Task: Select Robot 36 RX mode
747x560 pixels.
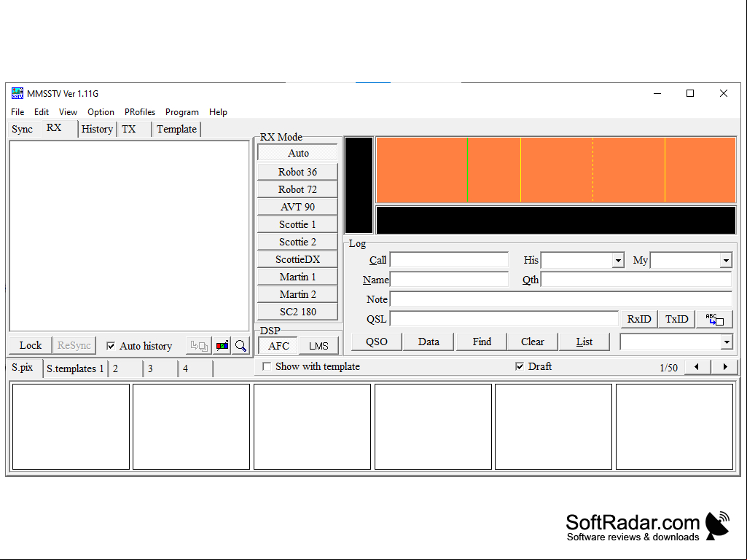Action: pos(298,172)
